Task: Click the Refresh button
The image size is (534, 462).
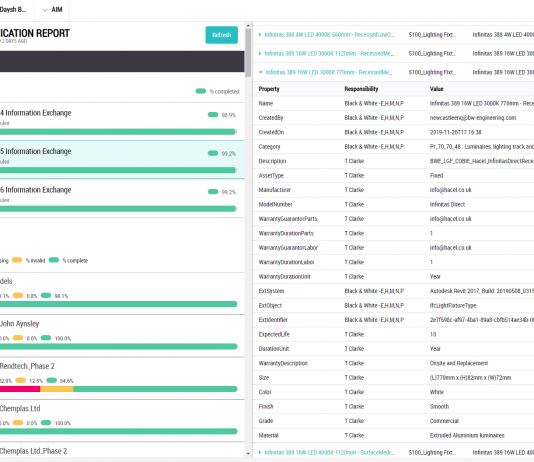Action: click(x=221, y=35)
